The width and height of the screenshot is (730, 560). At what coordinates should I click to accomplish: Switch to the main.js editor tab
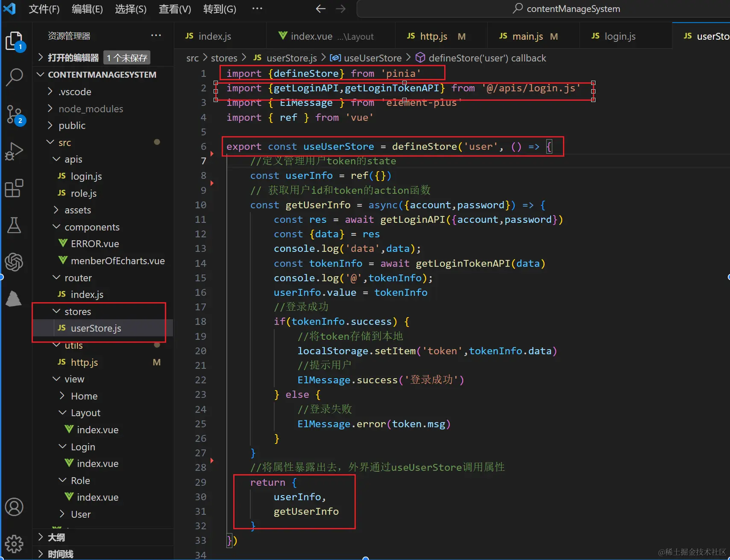pos(533,36)
